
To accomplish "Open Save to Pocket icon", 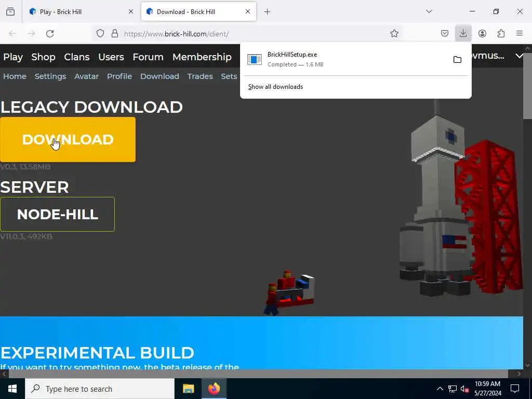I will [445, 33].
